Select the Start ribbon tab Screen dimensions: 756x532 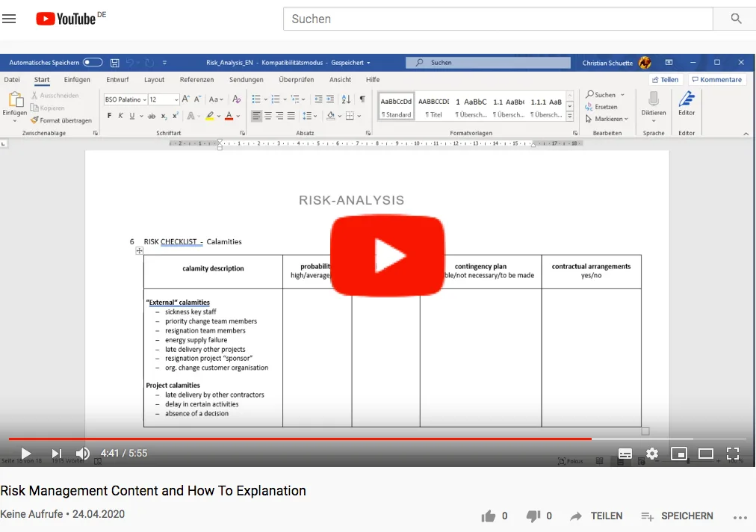(x=42, y=80)
